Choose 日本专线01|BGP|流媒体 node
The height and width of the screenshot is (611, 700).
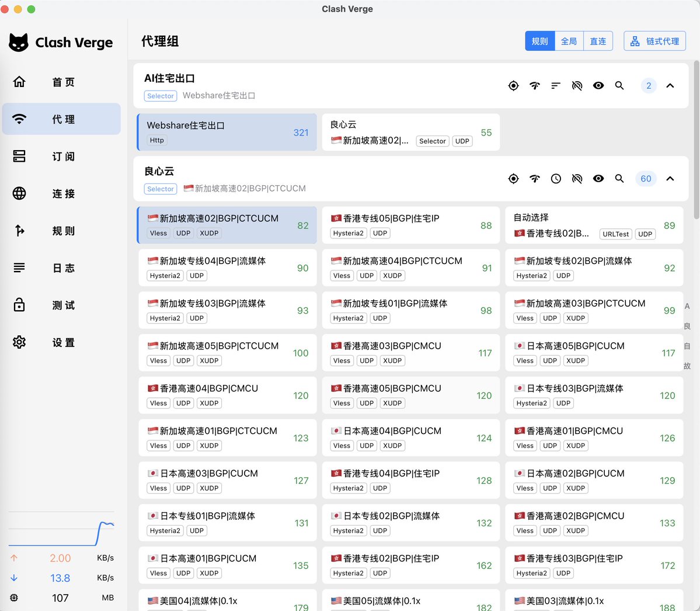pos(228,523)
